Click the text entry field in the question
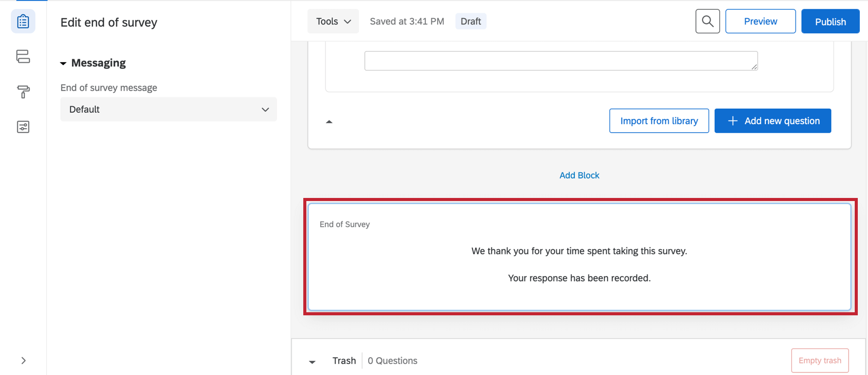Viewport: 868px width, 375px height. coord(561,60)
